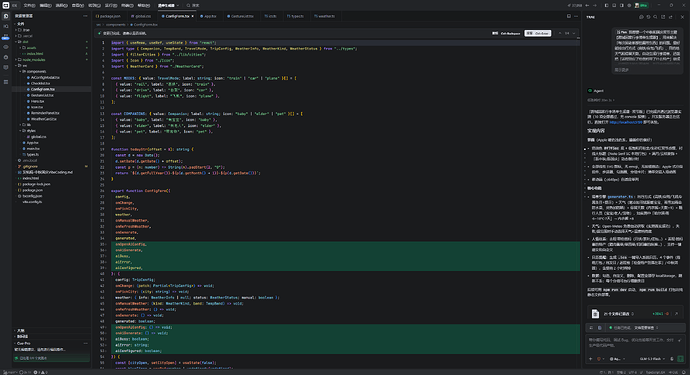The height and width of the screenshot is (375, 690).
Task: Click the app logo at top-left corner
Action: point(6,5)
